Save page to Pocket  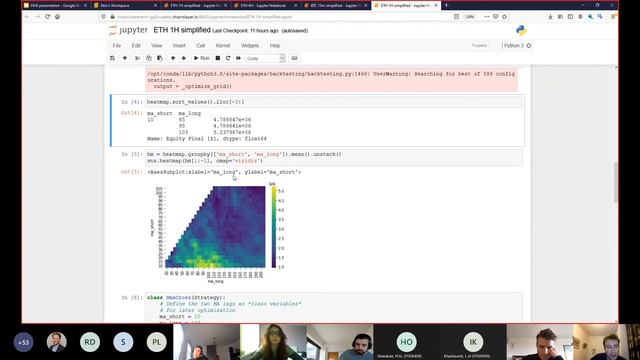click(496, 17)
